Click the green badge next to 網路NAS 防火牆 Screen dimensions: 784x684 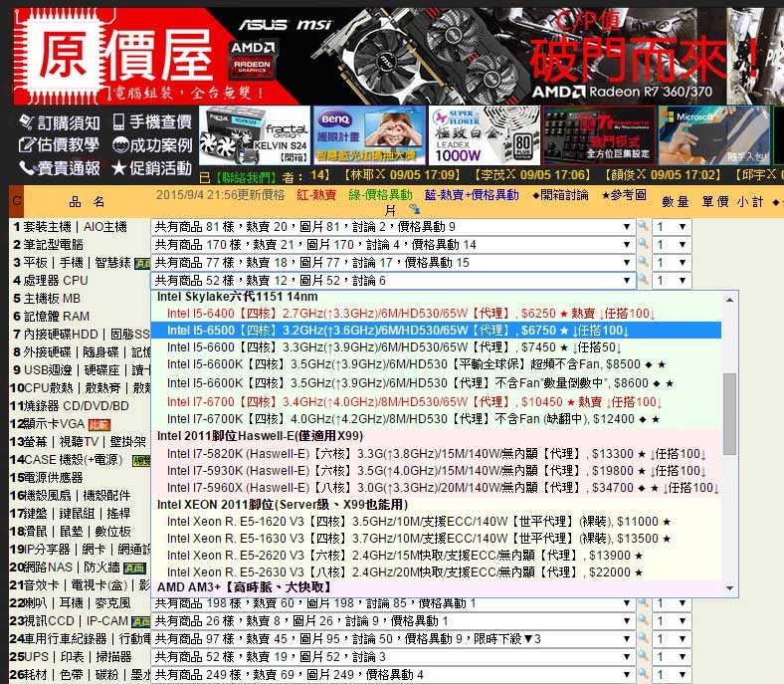(134, 568)
